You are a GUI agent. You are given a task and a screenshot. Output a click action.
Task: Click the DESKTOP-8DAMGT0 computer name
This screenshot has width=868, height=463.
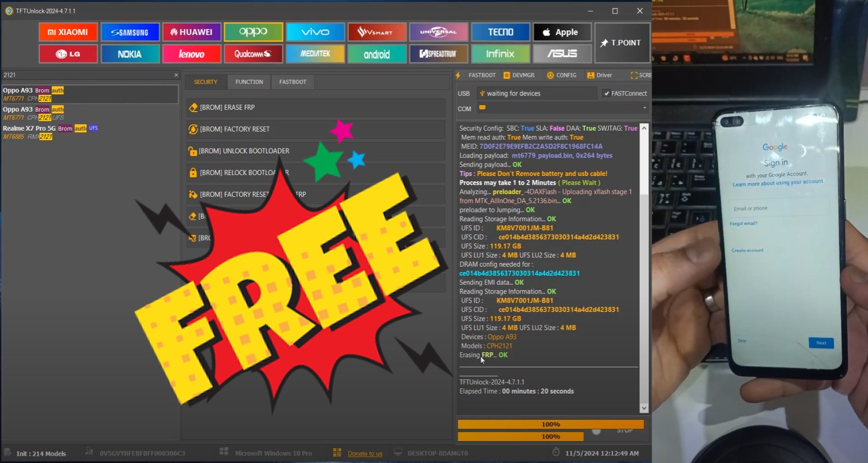pyautogui.click(x=438, y=453)
